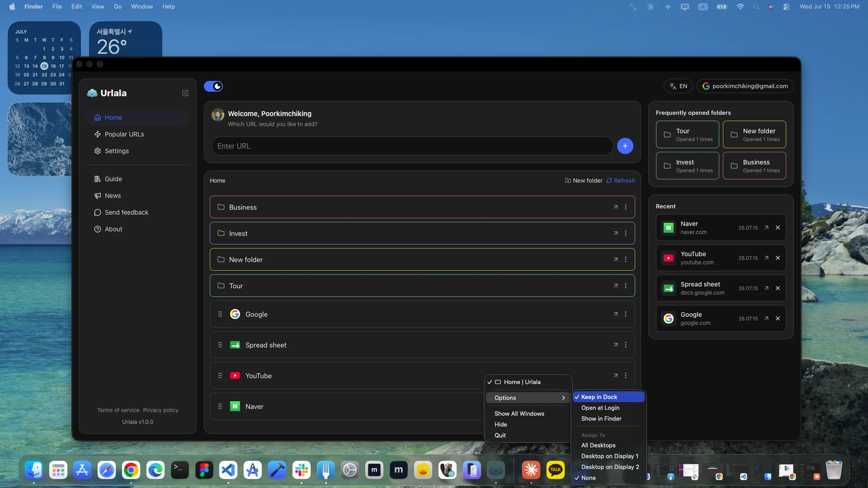
Task: Choose Hide in dock menu
Action: pos(528,424)
